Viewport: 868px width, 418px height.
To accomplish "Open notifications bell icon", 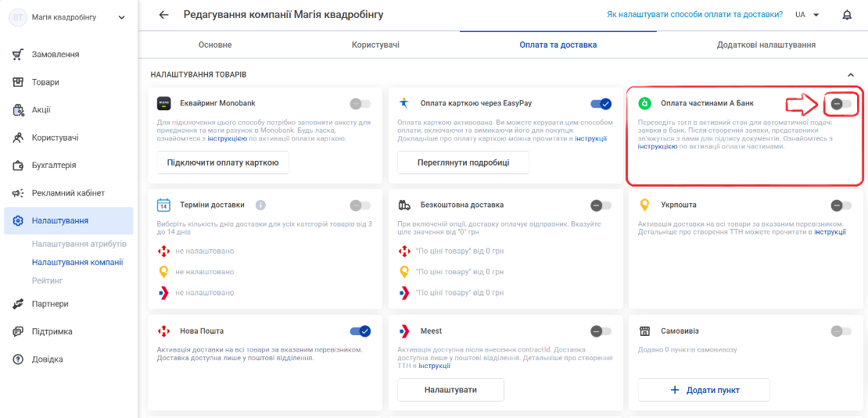I will point(847,15).
